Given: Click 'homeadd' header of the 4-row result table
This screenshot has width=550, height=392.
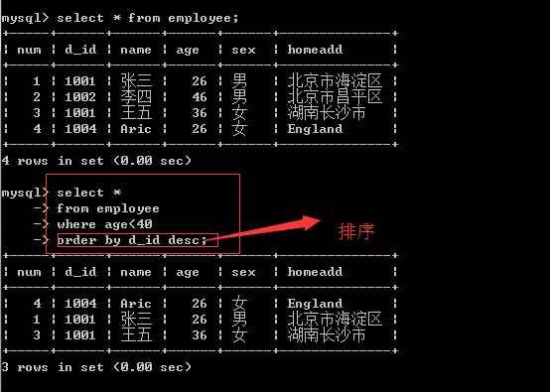Looking at the screenshot, I should coord(315,50).
